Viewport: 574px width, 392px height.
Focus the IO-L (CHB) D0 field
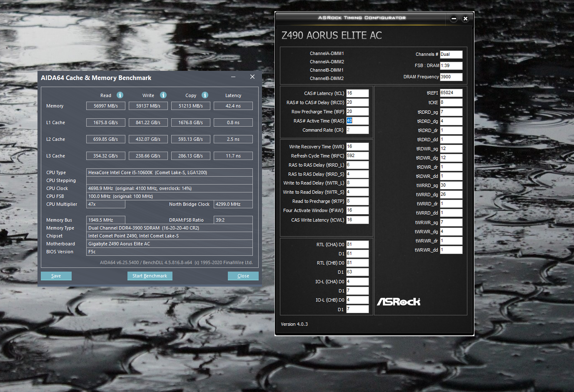357,300
